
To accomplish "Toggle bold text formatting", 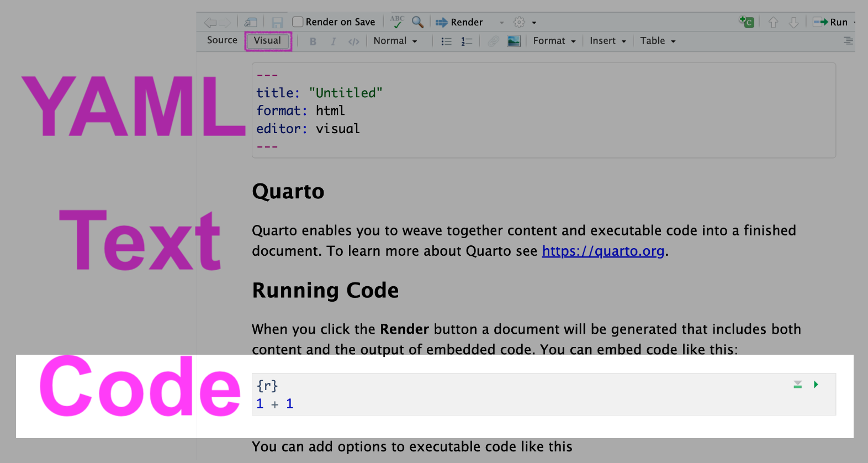I will click(313, 41).
